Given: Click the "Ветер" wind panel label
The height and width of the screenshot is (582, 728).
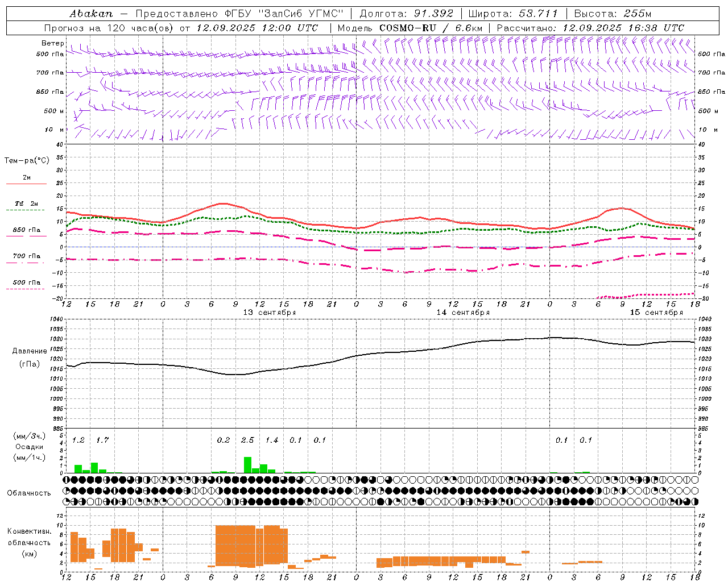Looking at the screenshot, I should (52, 43).
